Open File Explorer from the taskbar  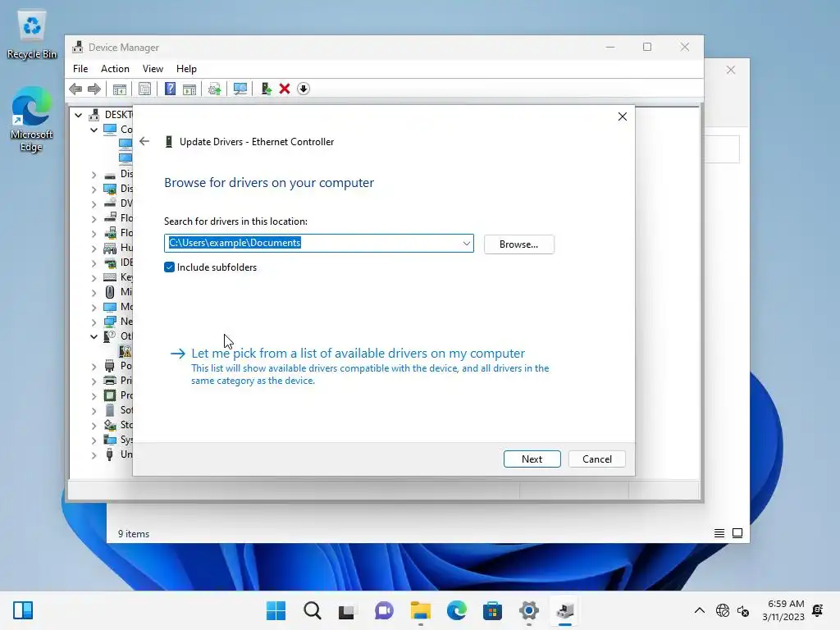pyautogui.click(x=421, y=610)
